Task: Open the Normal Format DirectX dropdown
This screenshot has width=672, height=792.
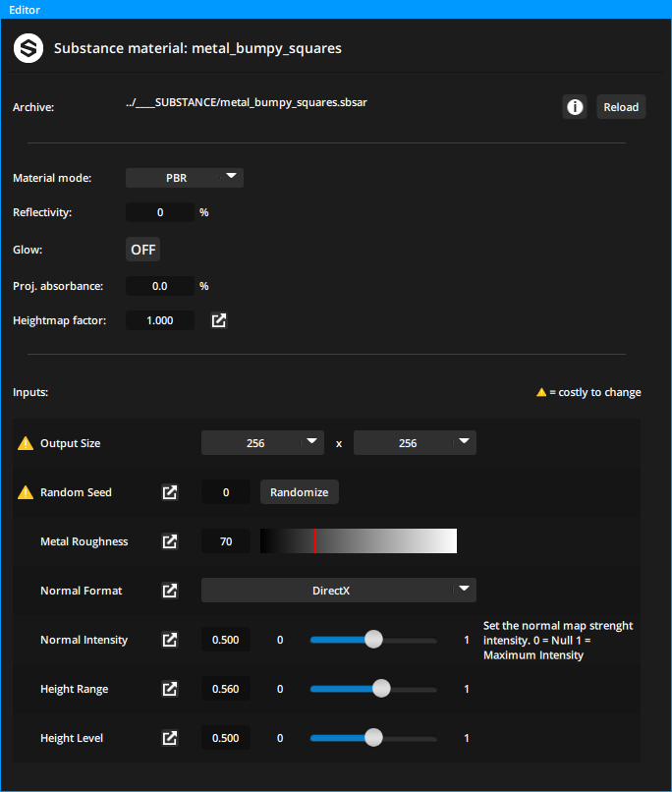Action: 338,591
